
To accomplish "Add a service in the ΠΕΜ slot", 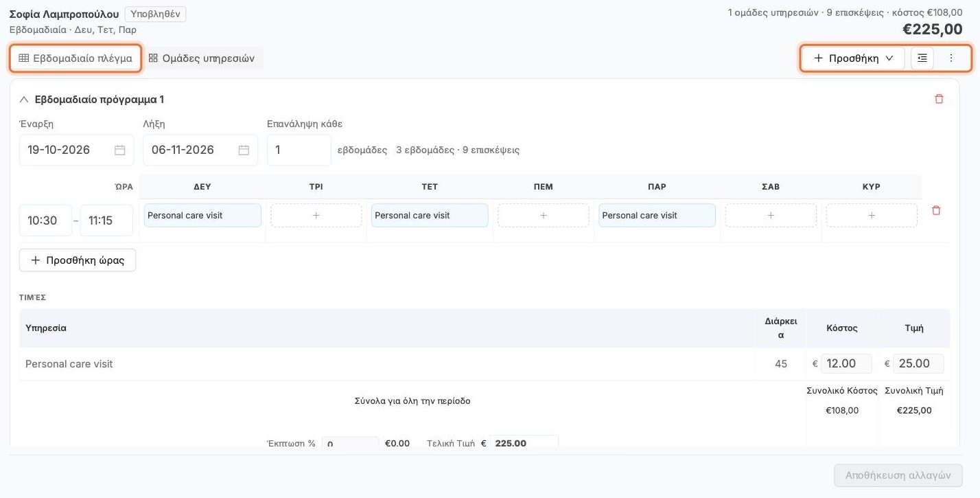I will coord(544,215).
